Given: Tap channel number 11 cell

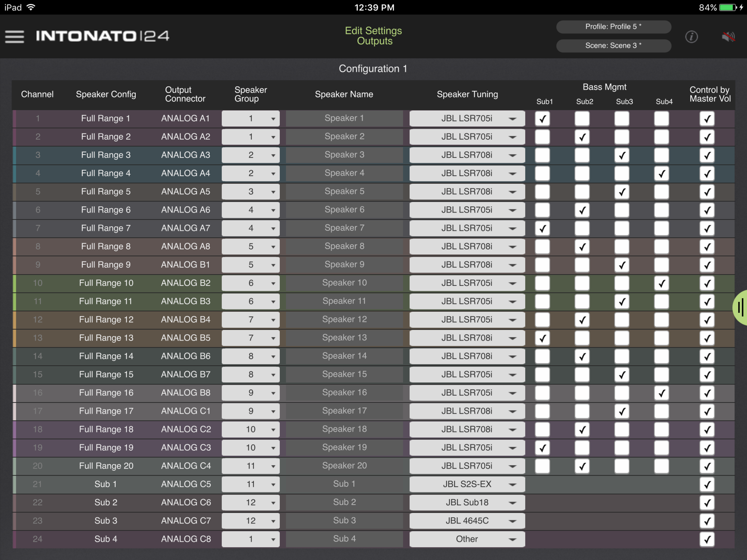Looking at the screenshot, I should 37,301.
